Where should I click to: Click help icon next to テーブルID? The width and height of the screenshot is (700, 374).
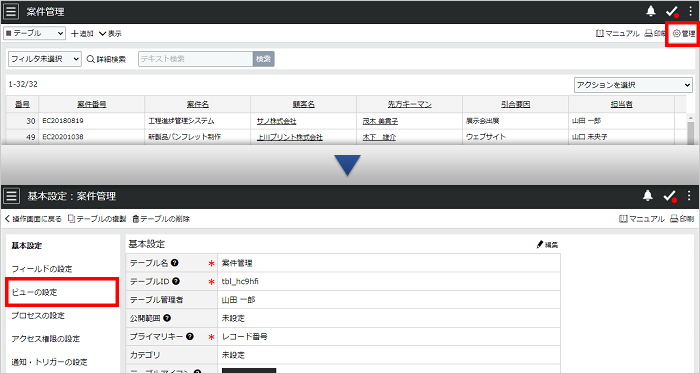176,281
